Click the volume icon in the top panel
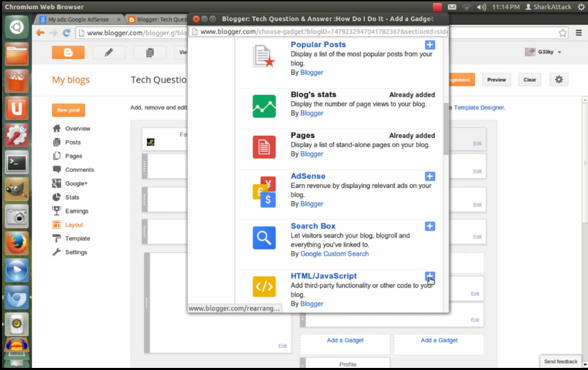This screenshot has height=370, width=588. pyautogui.click(x=481, y=7)
